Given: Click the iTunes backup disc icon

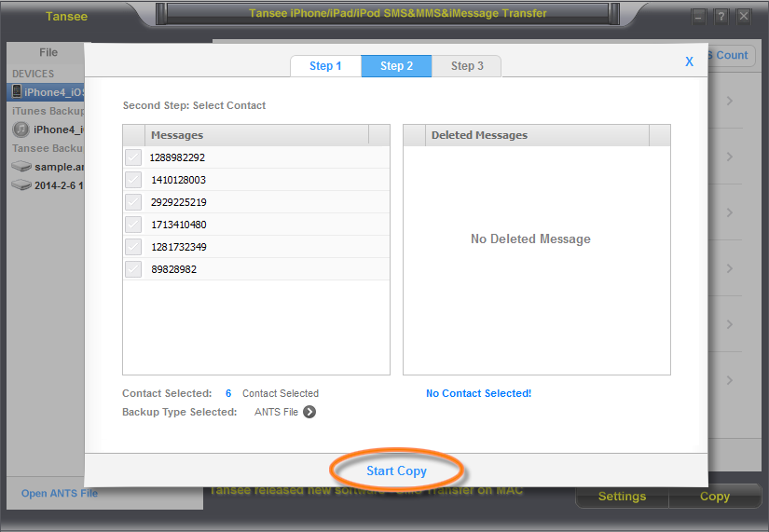Looking at the screenshot, I should [21, 130].
